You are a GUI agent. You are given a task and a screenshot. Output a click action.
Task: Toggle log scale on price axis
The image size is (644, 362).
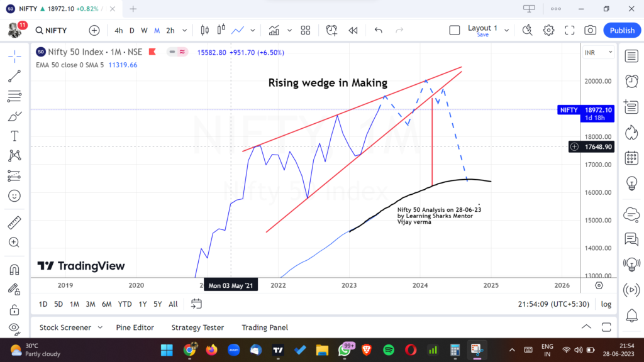click(x=606, y=304)
